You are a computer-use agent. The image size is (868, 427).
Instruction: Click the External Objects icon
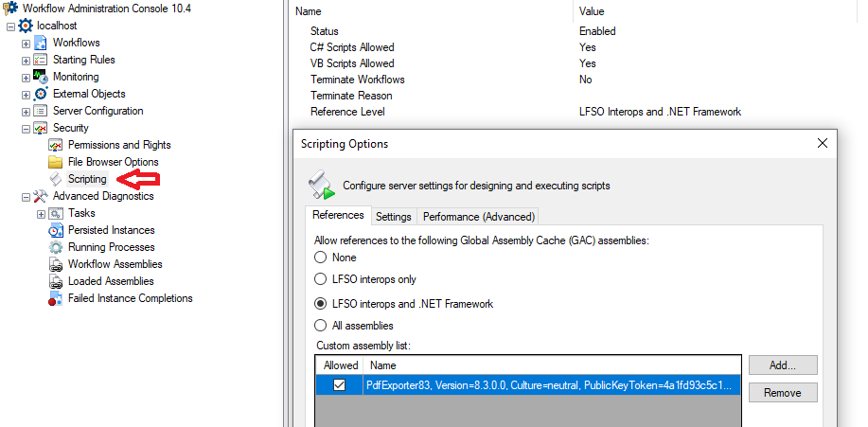[41, 94]
